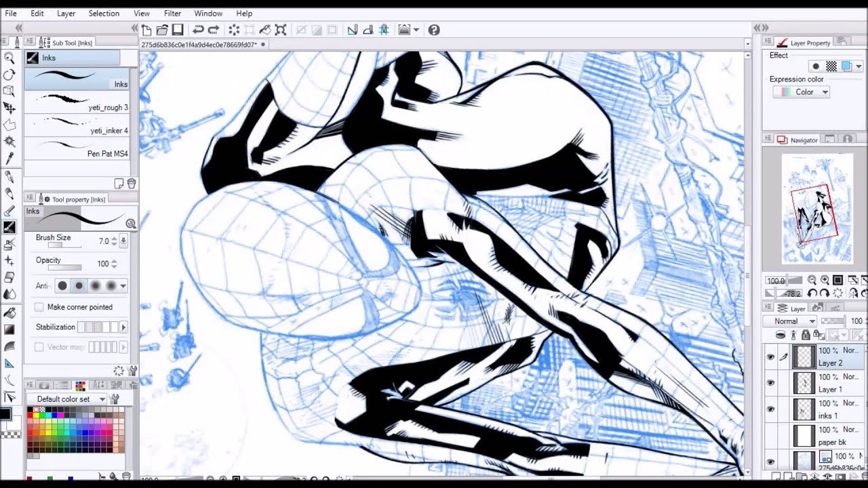868x488 pixels.
Task: Select the Gradient tool
Action: tap(9, 329)
